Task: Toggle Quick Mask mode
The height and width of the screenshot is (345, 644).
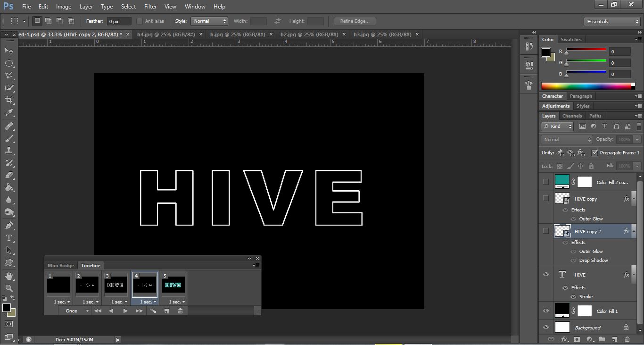Action: click(9, 324)
